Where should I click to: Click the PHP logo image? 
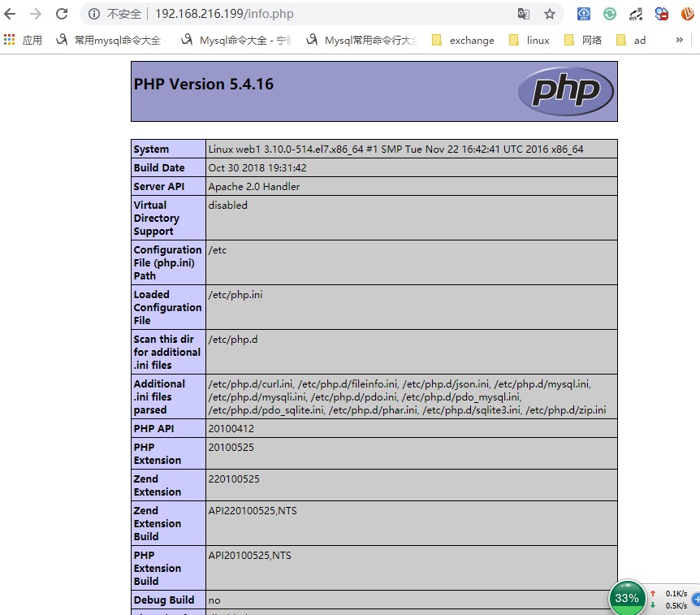coord(566,91)
